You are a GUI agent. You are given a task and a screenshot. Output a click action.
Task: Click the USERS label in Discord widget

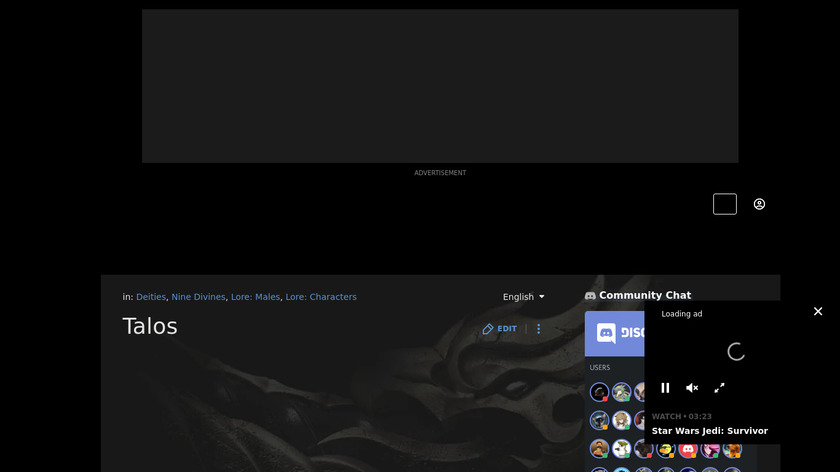tap(599, 368)
